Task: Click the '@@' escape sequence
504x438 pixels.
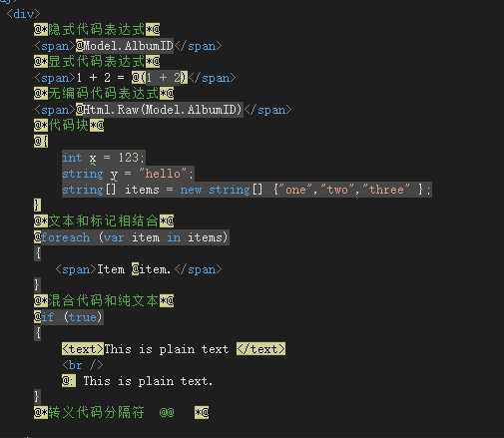Action: pyautogui.click(x=167, y=413)
